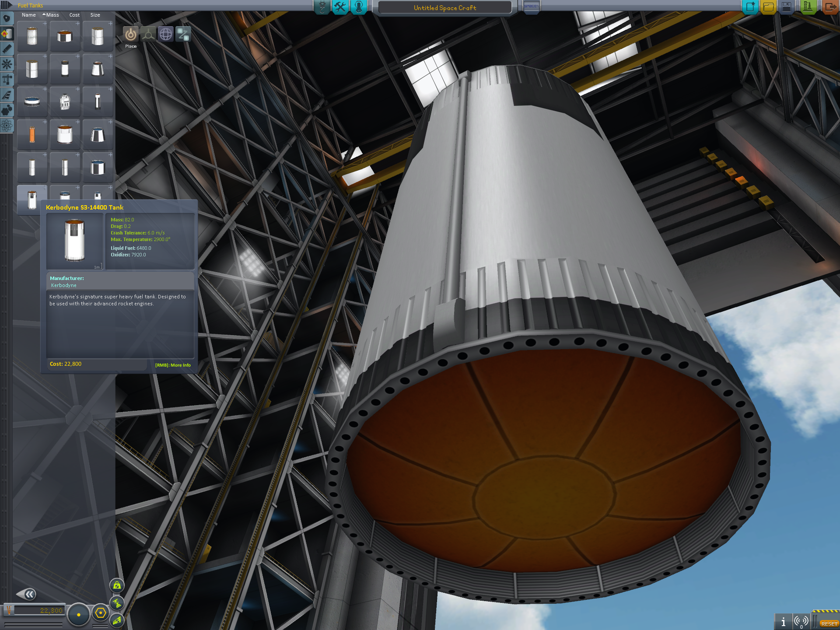This screenshot has width=840, height=630.
Task: Collapse the parts panel with double-arrow
Action: tap(26, 594)
